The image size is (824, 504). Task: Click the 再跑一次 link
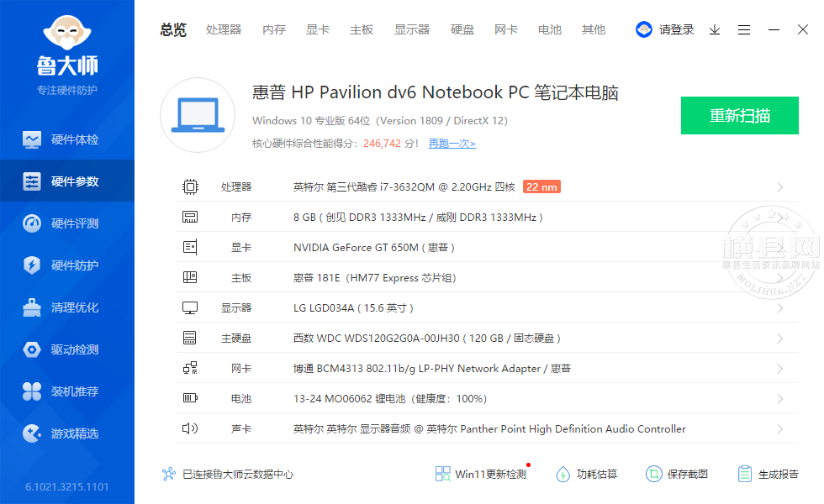point(452,144)
